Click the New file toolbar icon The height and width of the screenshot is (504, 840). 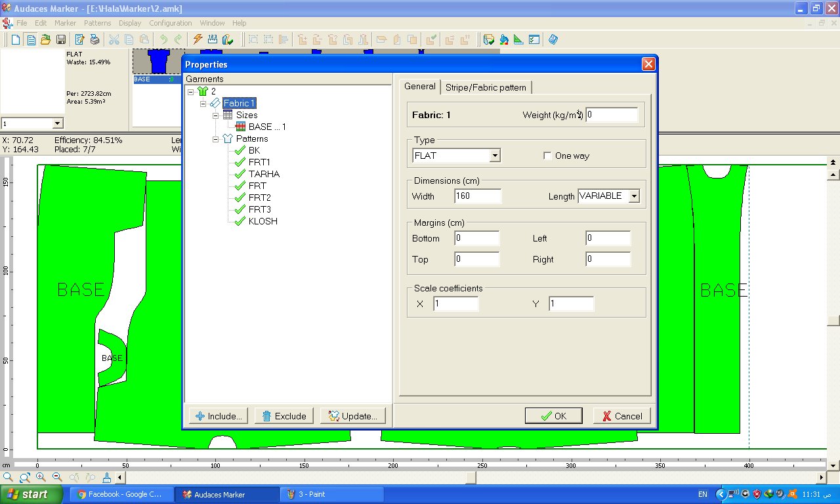click(x=15, y=39)
